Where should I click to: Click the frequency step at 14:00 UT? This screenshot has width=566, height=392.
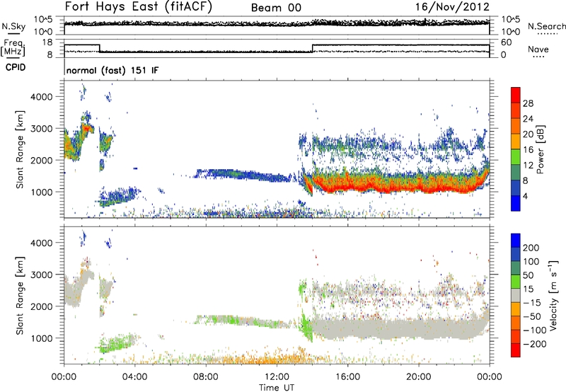click(313, 48)
